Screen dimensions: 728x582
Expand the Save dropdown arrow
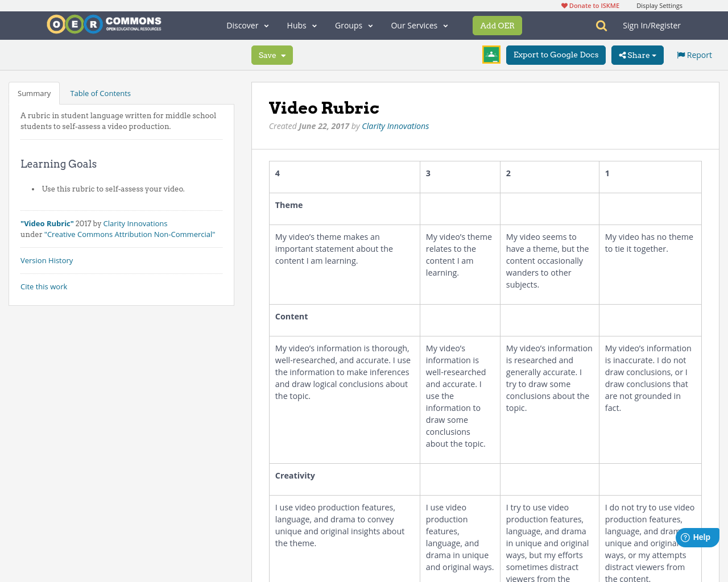pyautogui.click(x=283, y=55)
